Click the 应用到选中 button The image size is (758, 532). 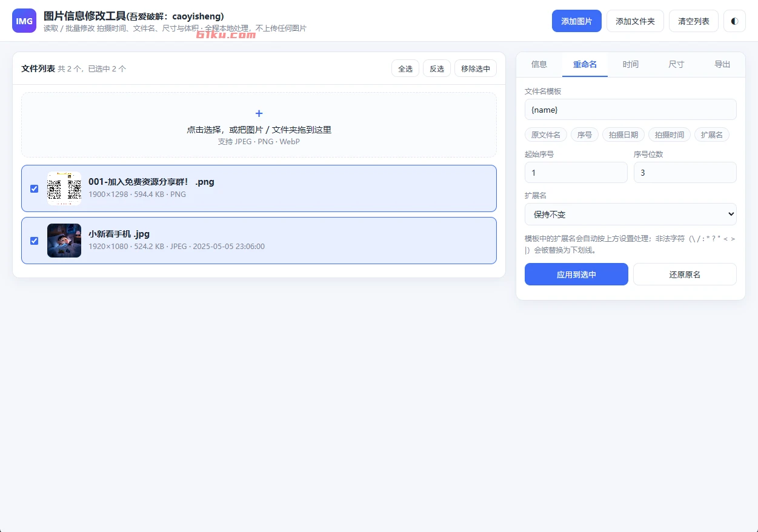tap(576, 274)
